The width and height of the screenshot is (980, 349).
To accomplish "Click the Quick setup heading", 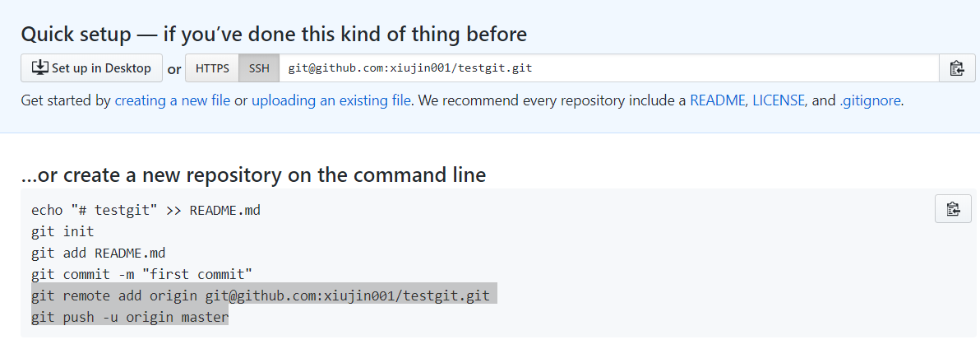I will 274,34.
